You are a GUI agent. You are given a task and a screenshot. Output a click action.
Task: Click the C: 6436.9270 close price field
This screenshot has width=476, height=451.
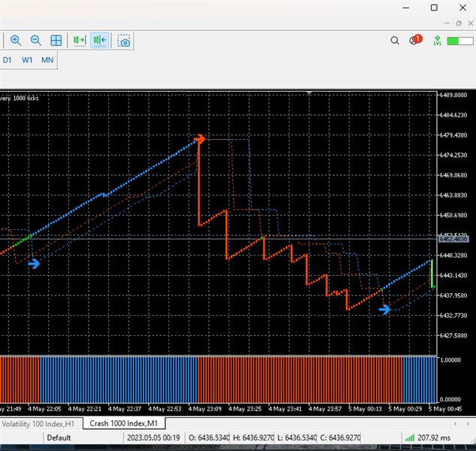coord(341,437)
